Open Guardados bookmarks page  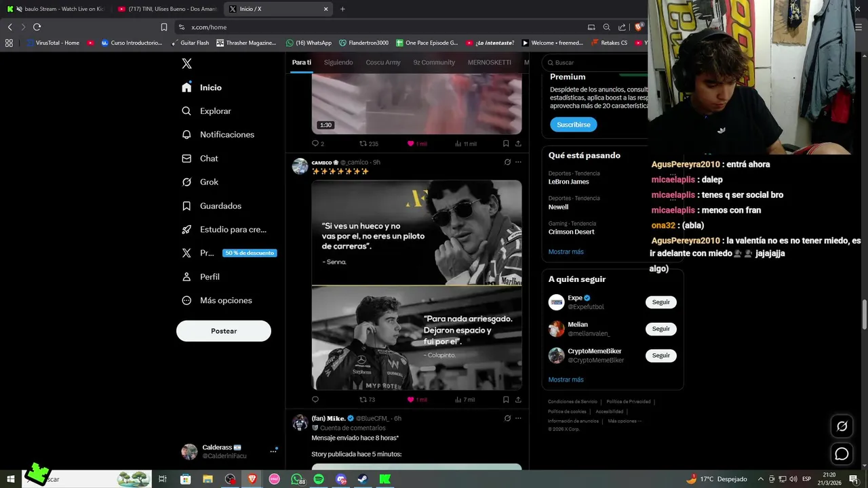(212, 206)
